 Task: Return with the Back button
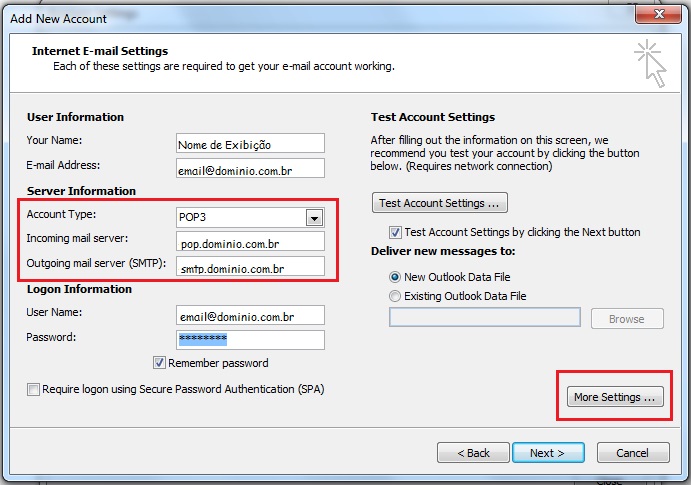point(473,453)
